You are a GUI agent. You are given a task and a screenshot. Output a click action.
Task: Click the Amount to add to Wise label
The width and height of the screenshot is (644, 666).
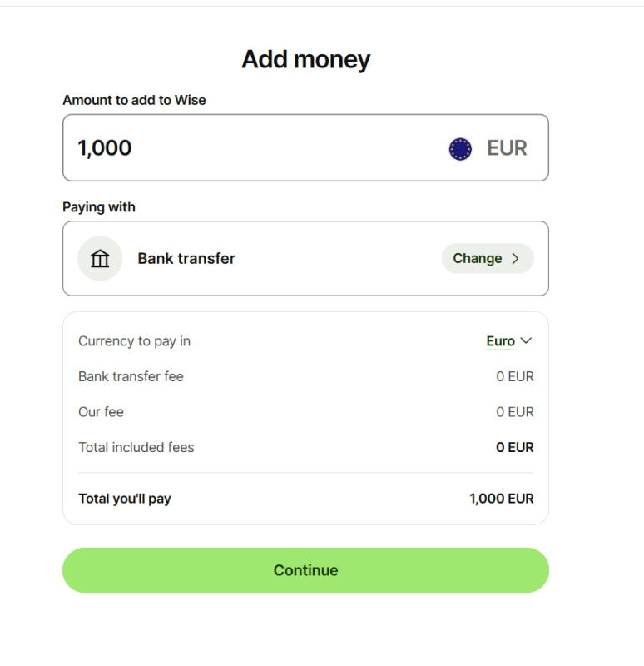point(134,100)
